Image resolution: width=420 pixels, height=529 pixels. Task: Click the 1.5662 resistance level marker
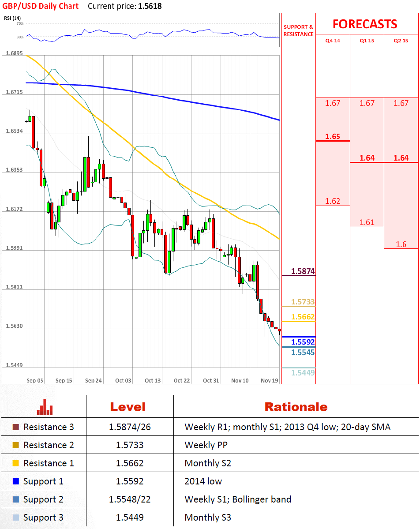point(303,317)
